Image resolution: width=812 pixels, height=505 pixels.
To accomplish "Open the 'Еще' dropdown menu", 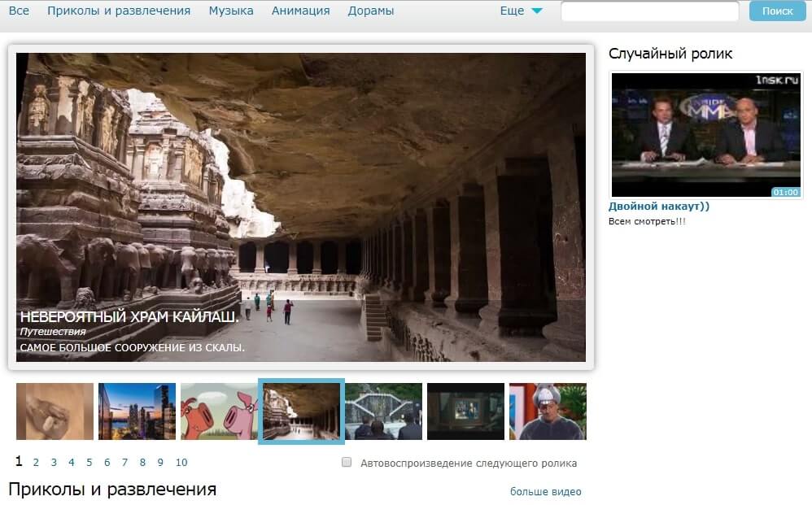I will 521,11.
